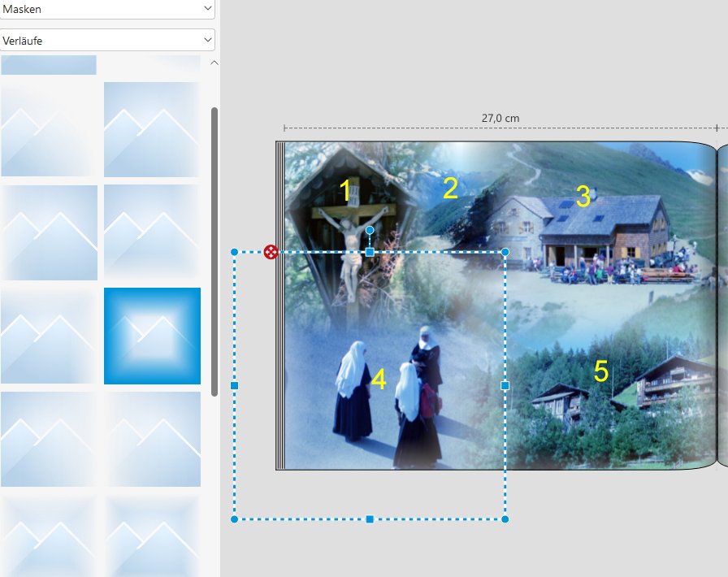Image resolution: width=728 pixels, height=577 pixels.
Task: Click the red move handle on the selection frame
Action: click(x=271, y=252)
